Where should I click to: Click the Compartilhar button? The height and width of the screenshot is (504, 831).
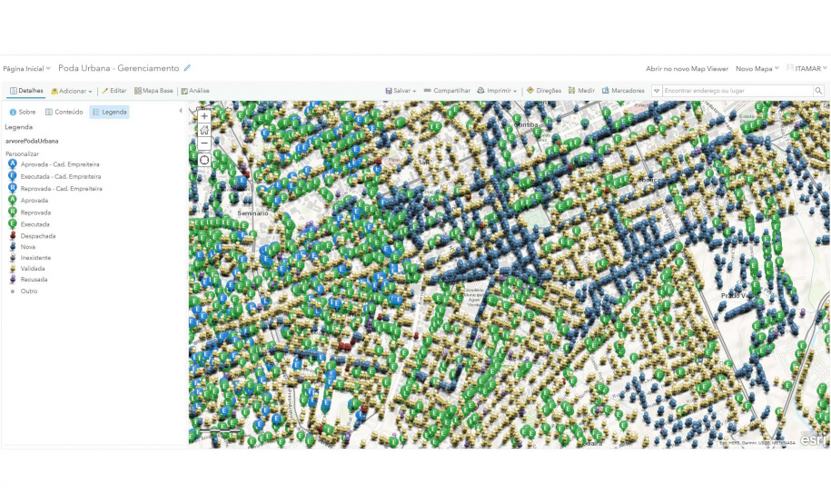coord(447,91)
